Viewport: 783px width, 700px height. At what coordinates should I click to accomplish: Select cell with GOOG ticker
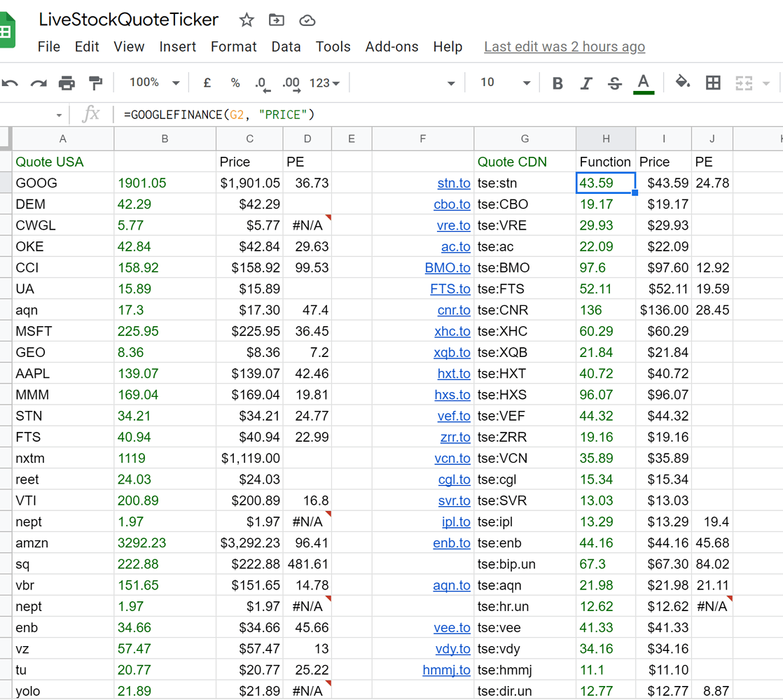pos(63,183)
